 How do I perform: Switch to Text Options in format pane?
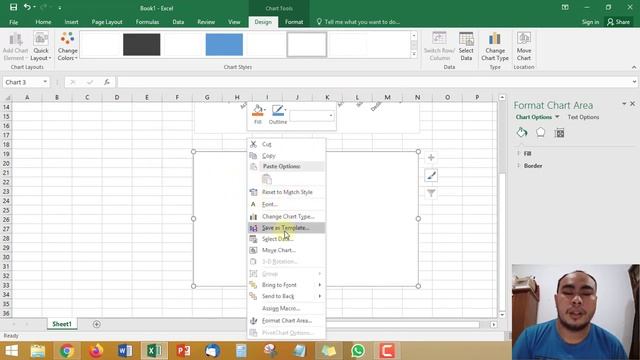coord(583,117)
